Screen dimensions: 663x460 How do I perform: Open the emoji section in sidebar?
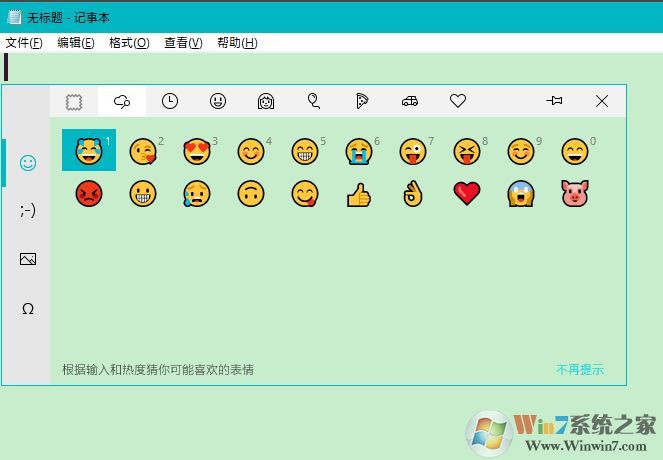(28, 163)
